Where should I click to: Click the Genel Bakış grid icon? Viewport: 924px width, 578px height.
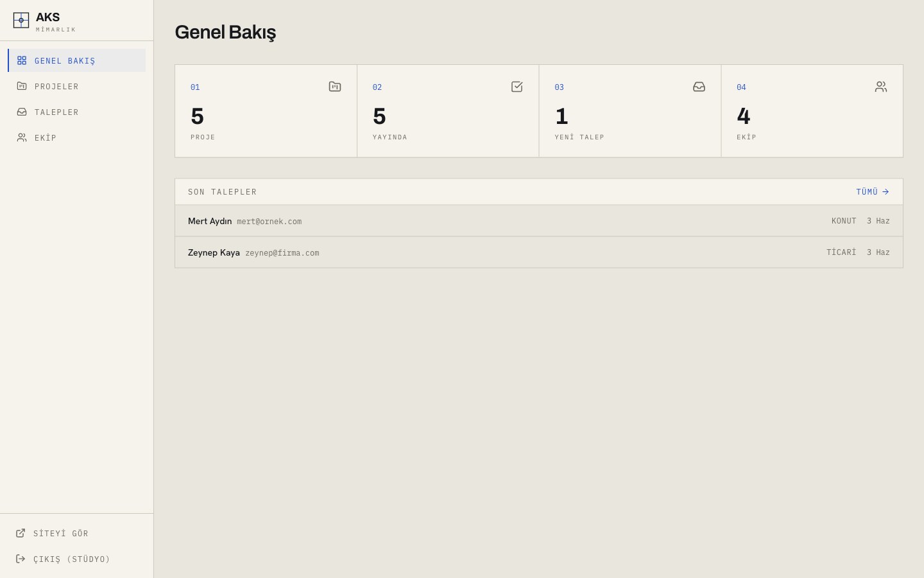pyautogui.click(x=22, y=60)
